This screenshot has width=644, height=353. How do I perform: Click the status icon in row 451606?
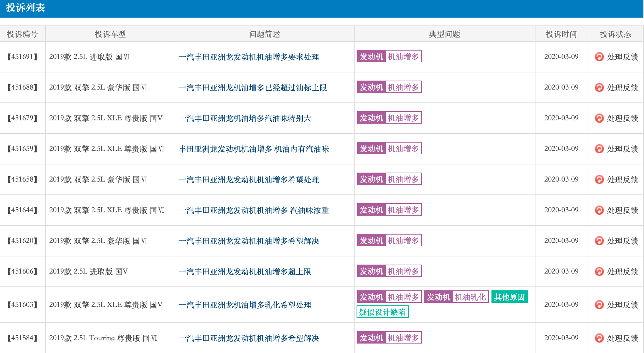599,271
